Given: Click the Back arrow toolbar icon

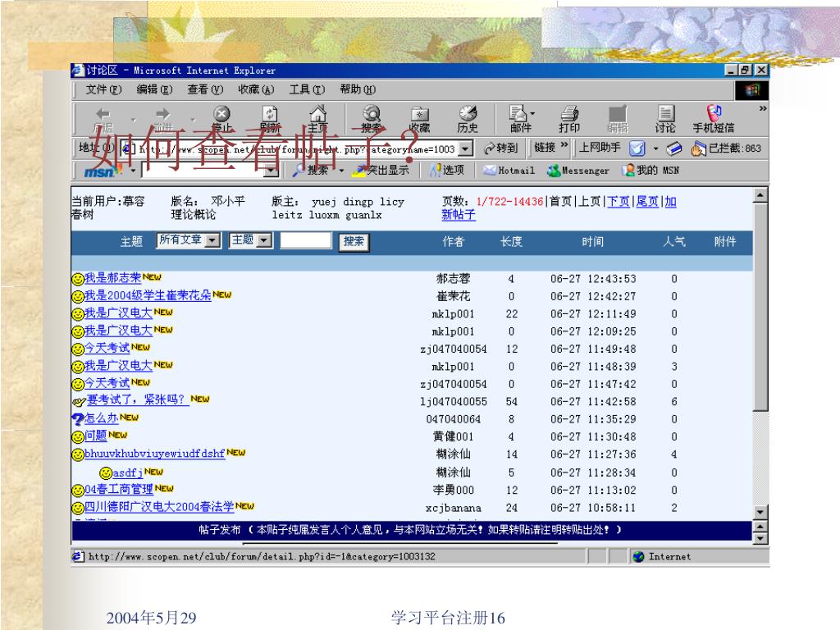Looking at the screenshot, I should pyautogui.click(x=103, y=113).
